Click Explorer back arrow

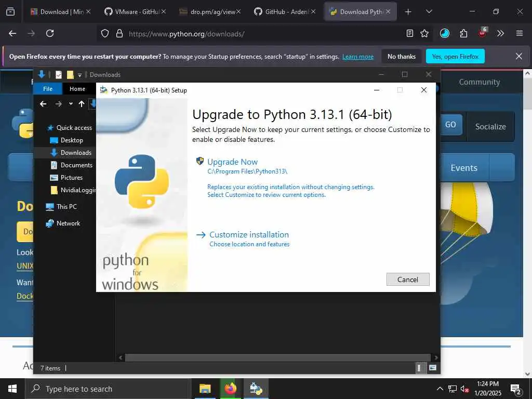43,104
